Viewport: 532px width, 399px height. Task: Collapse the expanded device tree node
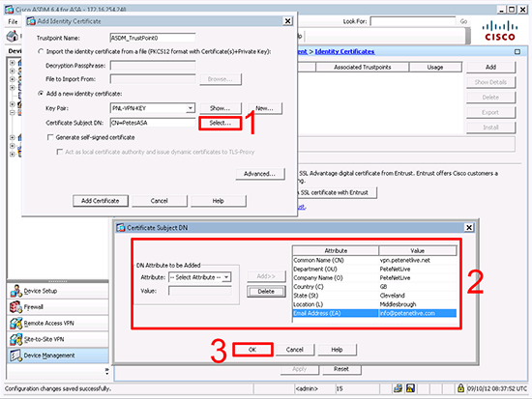point(13,112)
